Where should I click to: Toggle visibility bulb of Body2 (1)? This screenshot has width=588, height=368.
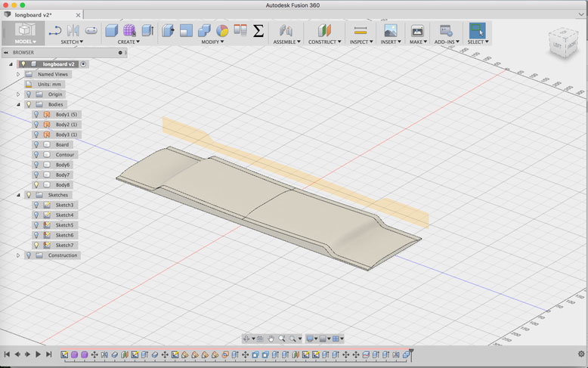[x=36, y=125]
